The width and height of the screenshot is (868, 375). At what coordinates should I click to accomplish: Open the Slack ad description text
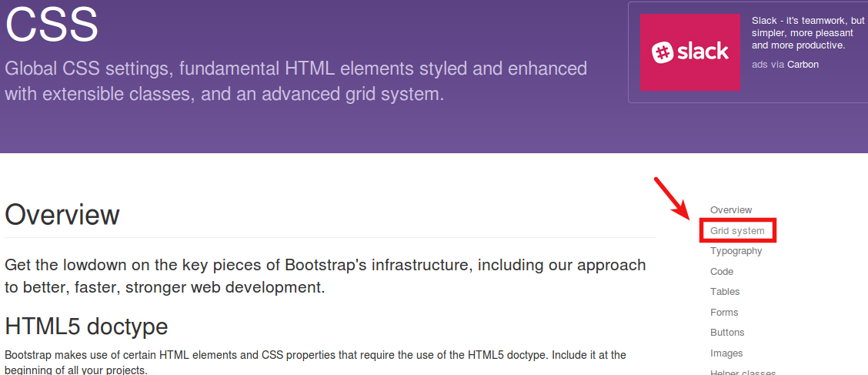[808, 33]
